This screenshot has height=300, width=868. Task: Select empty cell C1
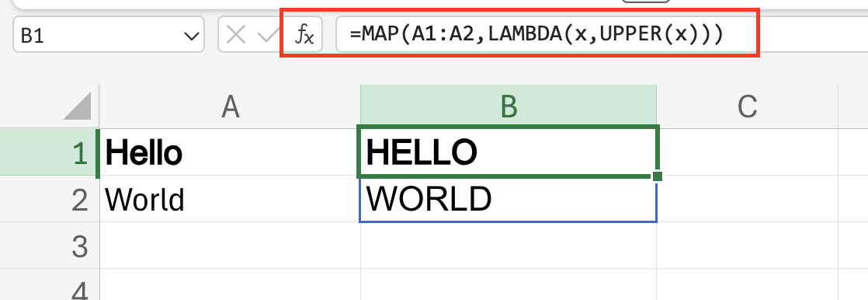748,152
